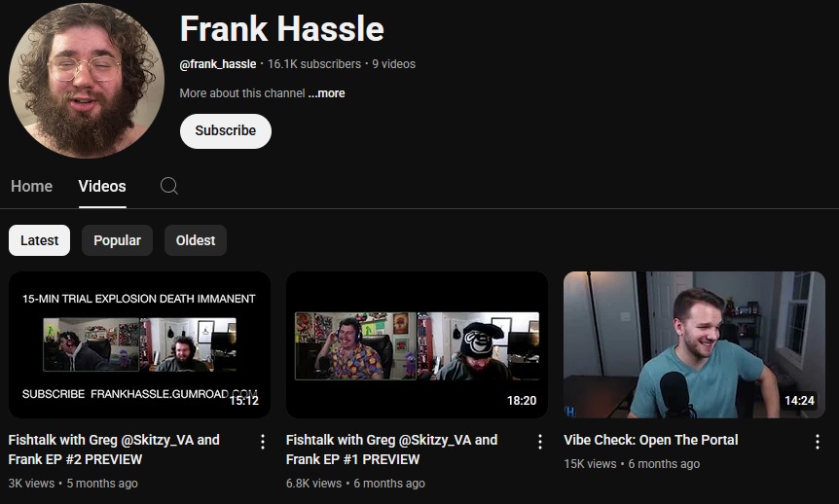Switch to the Videos tab

click(x=102, y=186)
